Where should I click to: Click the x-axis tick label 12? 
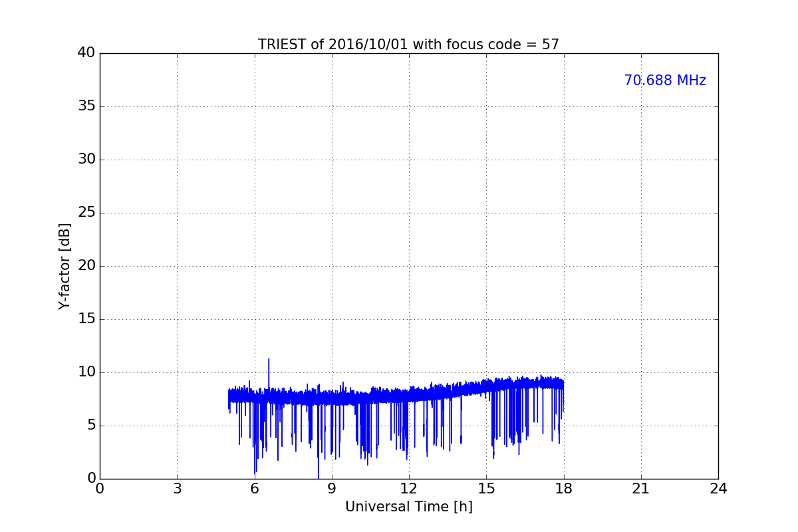tap(409, 489)
